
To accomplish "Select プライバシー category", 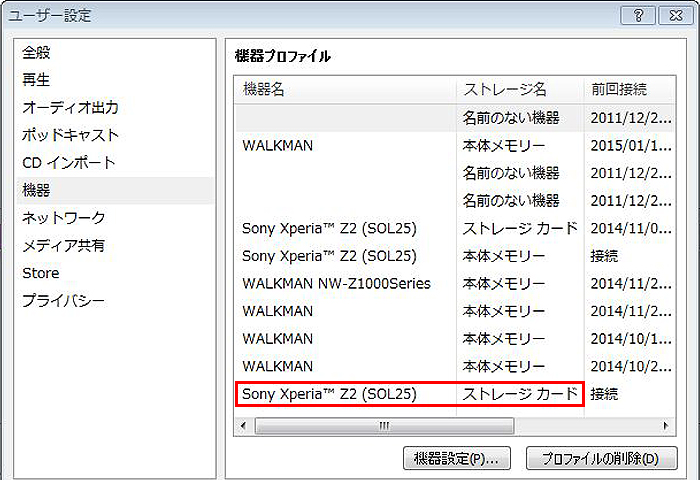I will [115, 301].
